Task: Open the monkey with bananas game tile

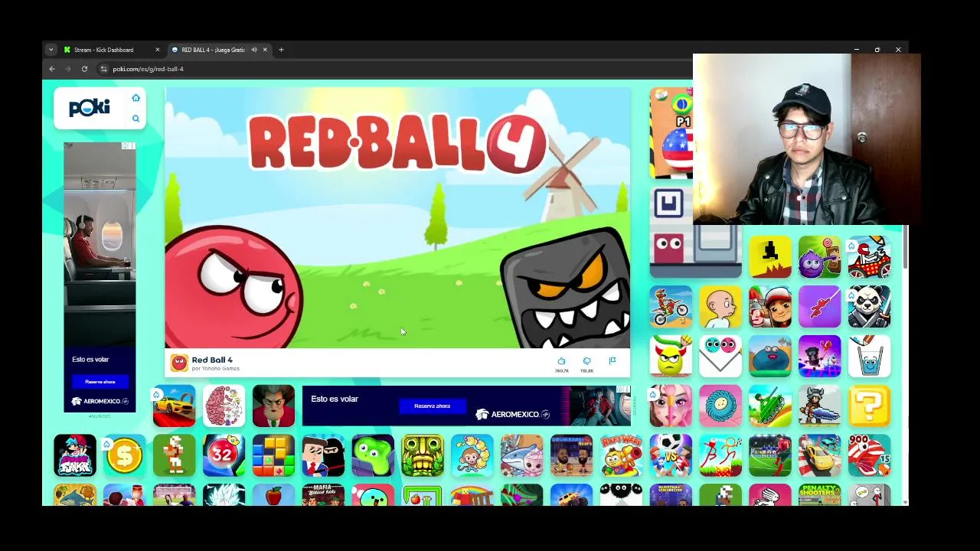Action: [x=472, y=455]
